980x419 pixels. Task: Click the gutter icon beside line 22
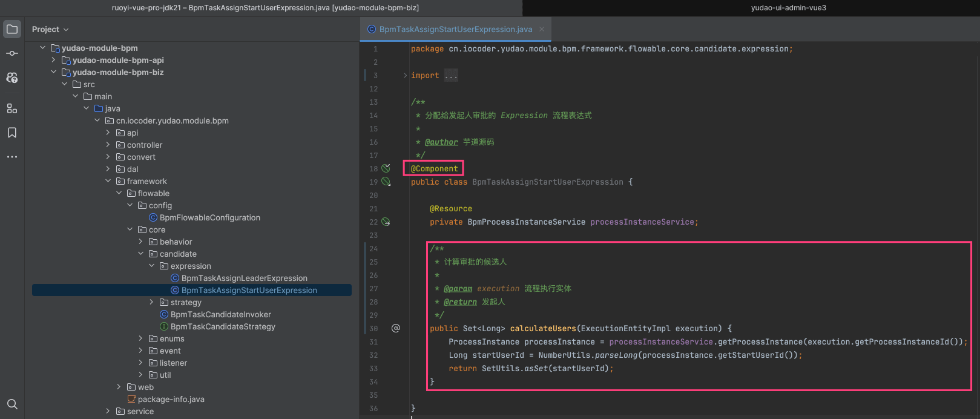point(386,222)
